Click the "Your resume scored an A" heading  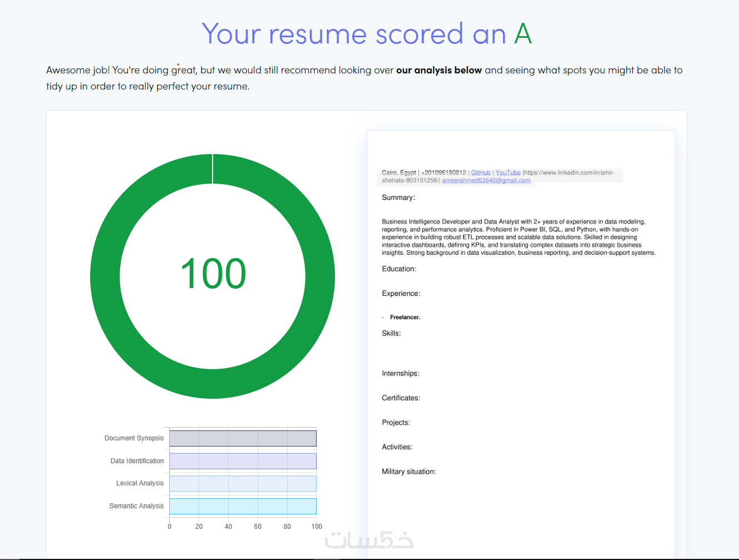(367, 34)
